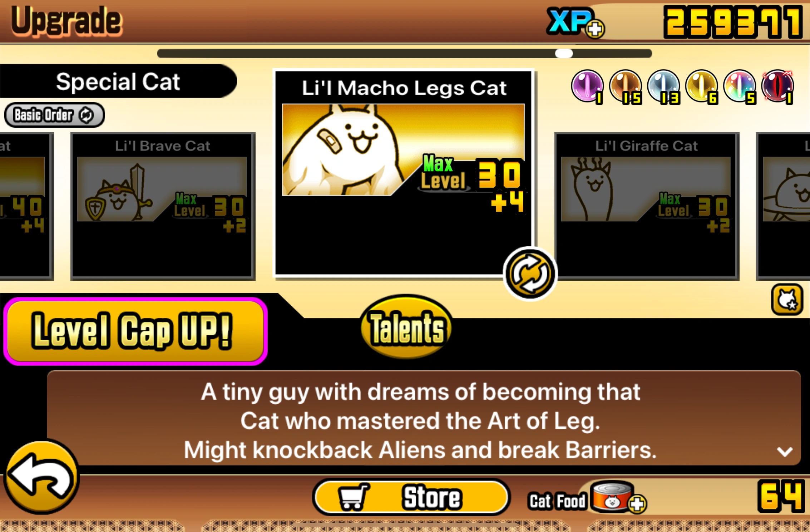Tap the blue catseye with count 13
The image size is (810, 532).
click(663, 86)
